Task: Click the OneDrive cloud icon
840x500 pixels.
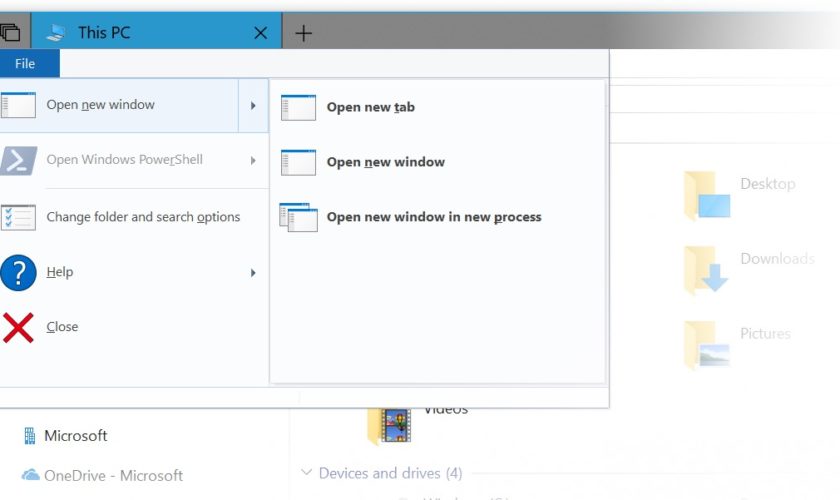Action: (x=30, y=475)
